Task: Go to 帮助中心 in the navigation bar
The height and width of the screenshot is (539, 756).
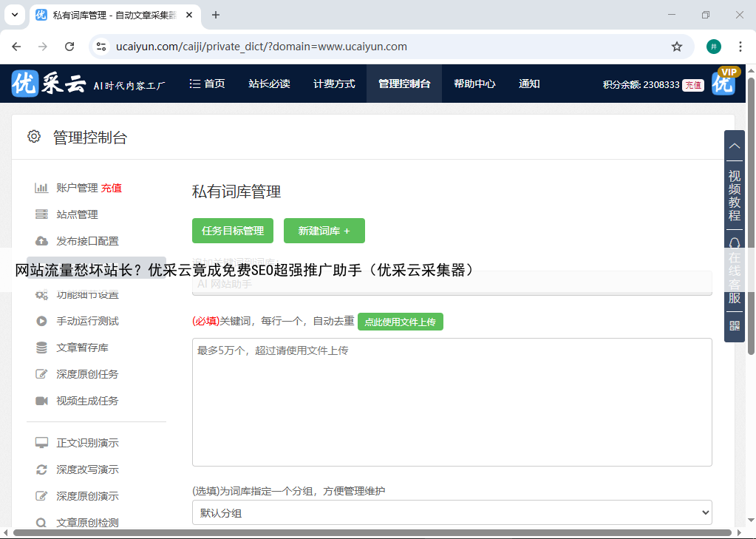Action: (474, 84)
